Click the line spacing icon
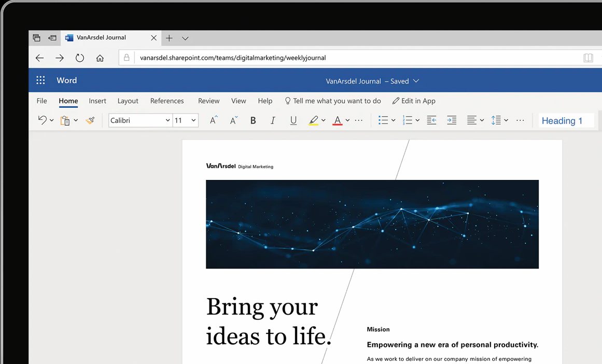 pyautogui.click(x=496, y=120)
